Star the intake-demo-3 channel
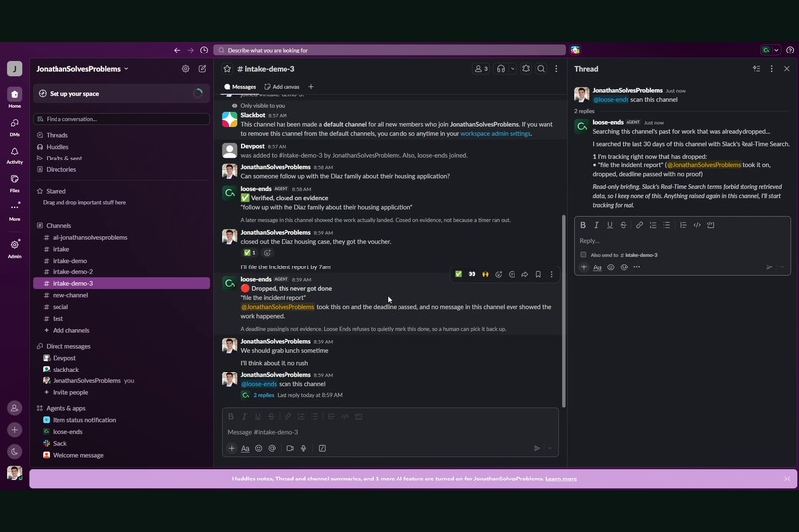 tap(227, 69)
